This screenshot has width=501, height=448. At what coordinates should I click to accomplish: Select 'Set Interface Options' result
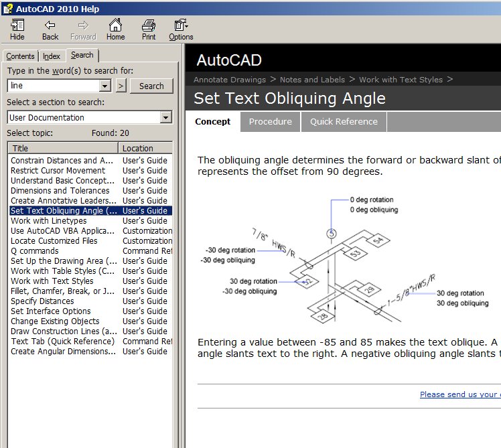90,311
